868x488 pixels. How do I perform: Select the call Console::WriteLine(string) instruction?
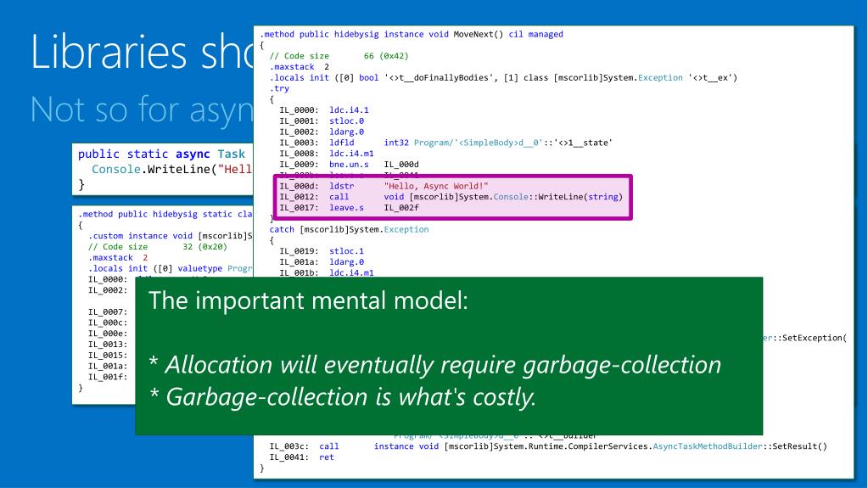coord(451,197)
